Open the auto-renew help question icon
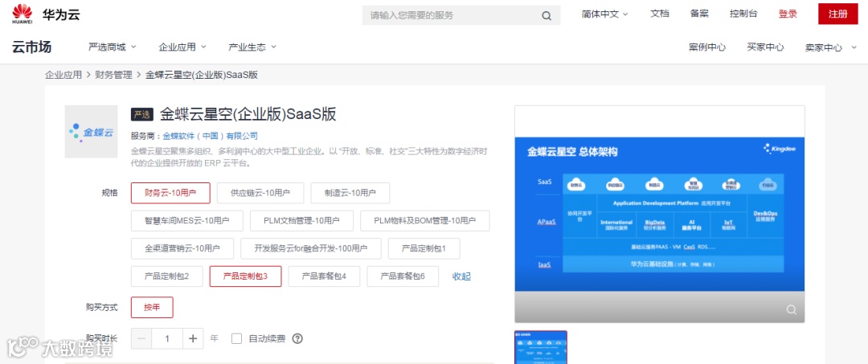The width and height of the screenshot is (868, 364). (x=297, y=338)
